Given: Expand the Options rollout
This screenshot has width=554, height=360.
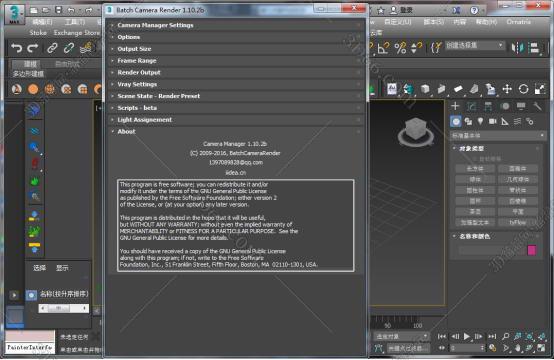Looking at the screenshot, I should click(235, 37).
